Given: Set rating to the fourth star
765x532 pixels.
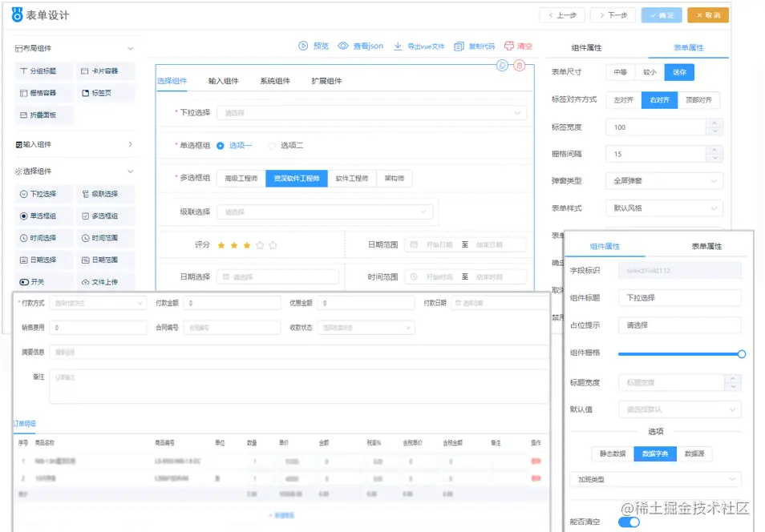Looking at the screenshot, I should point(260,245).
